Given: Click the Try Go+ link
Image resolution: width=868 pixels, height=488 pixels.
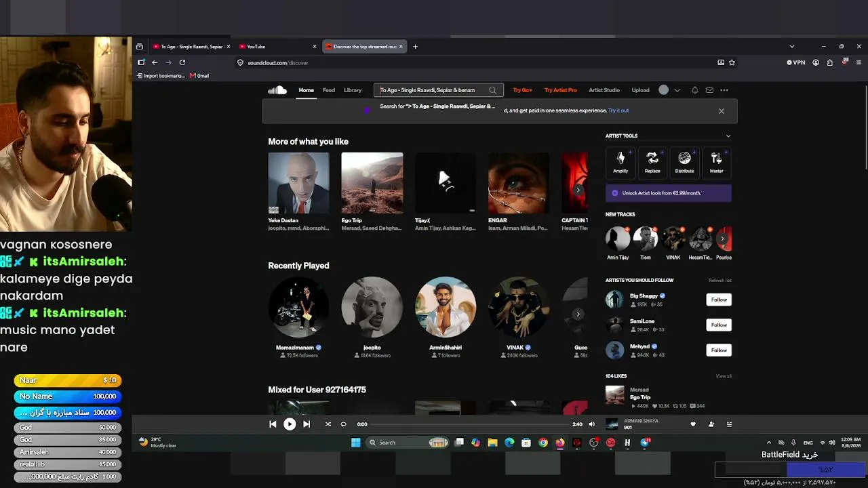Looking at the screenshot, I should click(522, 90).
